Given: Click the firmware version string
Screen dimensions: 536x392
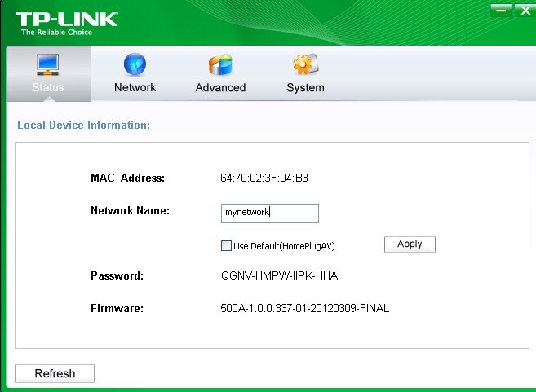Looking at the screenshot, I should coord(307,309).
